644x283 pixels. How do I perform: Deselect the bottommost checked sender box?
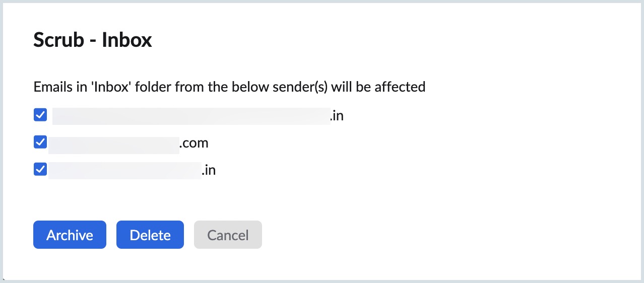click(x=40, y=170)
